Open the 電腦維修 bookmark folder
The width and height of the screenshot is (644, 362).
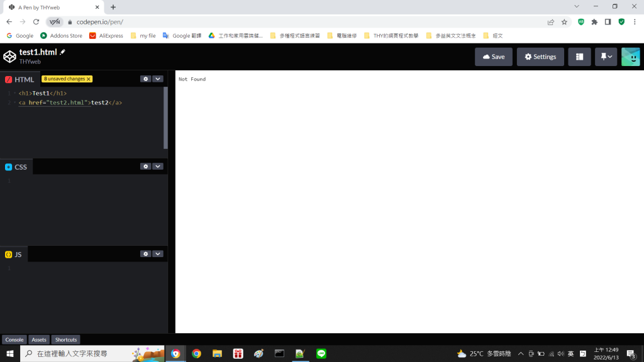(341, 36)
